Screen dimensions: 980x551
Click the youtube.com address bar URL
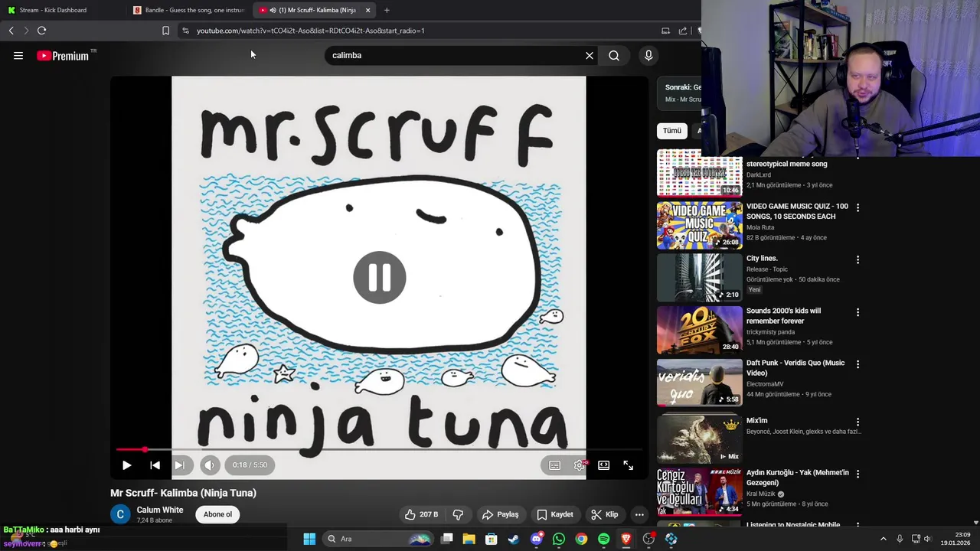[310, 31]
